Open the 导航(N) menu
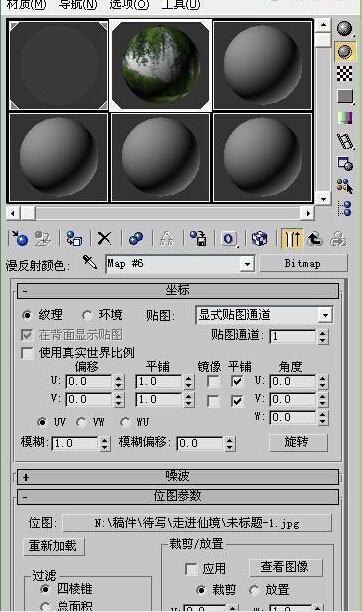Viewport: 362px width, 612px height. 78,5
